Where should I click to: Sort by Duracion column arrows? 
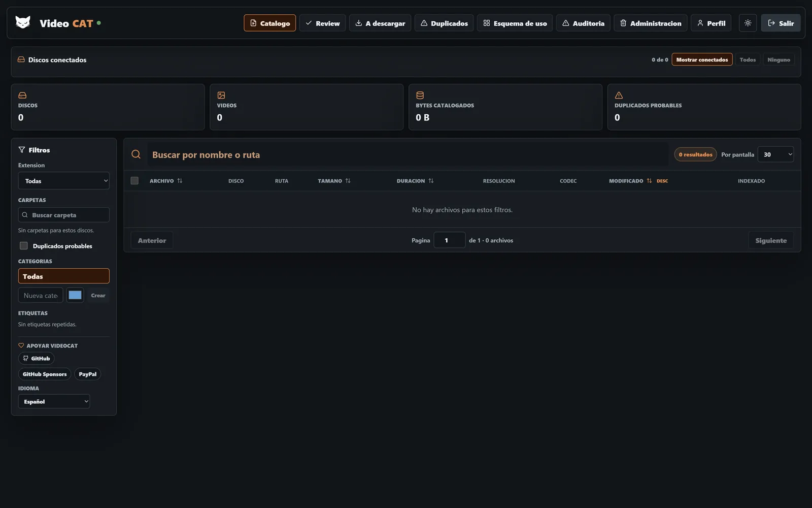(431, 181)
